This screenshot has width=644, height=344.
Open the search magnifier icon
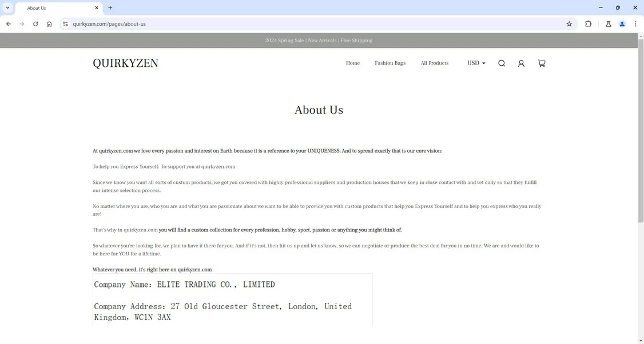coord(502,63)
